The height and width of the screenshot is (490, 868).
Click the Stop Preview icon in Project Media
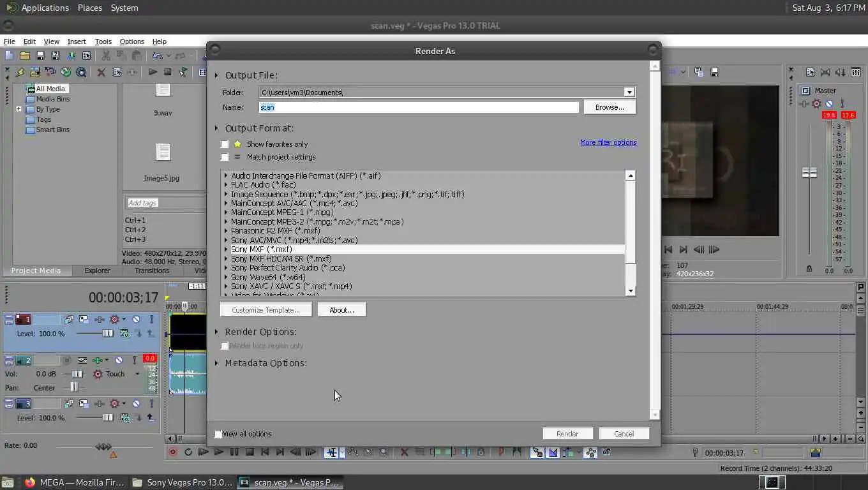coord(168,72)
